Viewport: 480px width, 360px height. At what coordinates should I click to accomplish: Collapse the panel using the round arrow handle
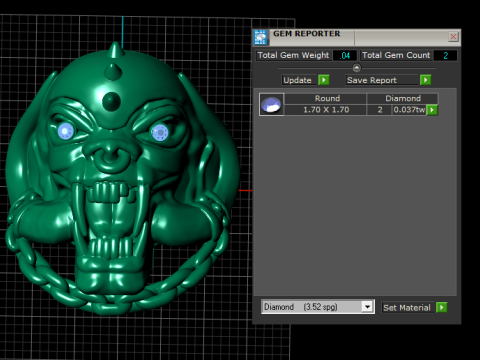coord(357,68)
